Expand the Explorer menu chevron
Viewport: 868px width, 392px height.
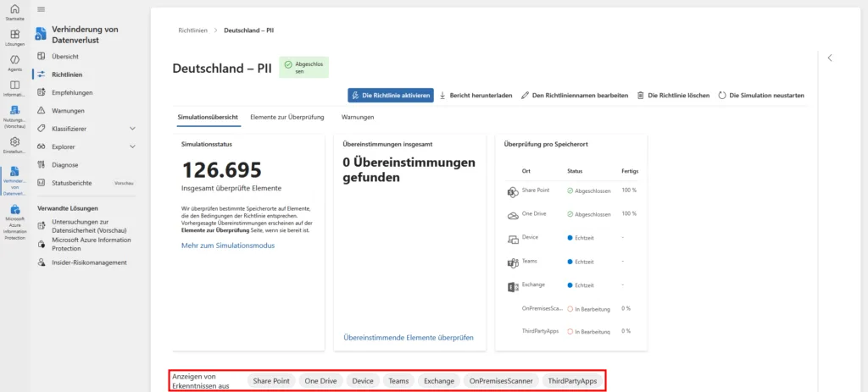[x=131, y=146]
